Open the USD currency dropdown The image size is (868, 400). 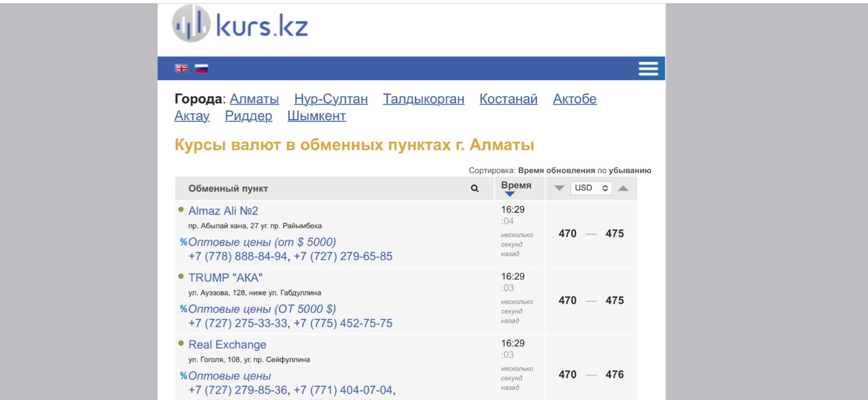tap(591, 188)
